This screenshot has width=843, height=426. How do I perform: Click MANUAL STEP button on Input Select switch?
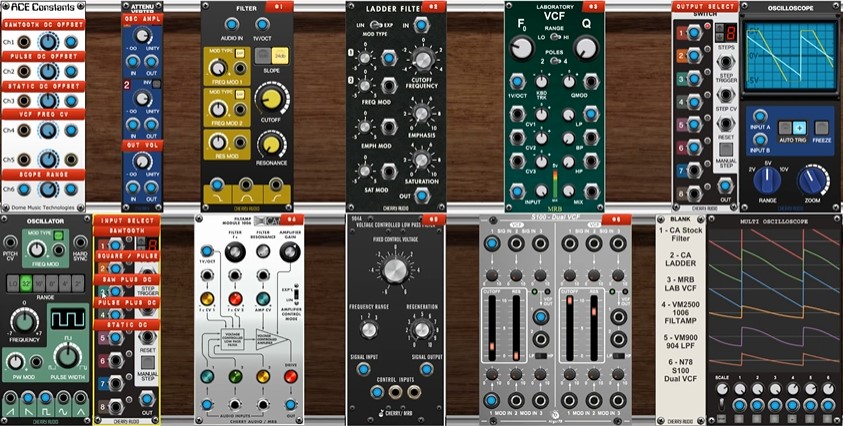pos(147,361)
